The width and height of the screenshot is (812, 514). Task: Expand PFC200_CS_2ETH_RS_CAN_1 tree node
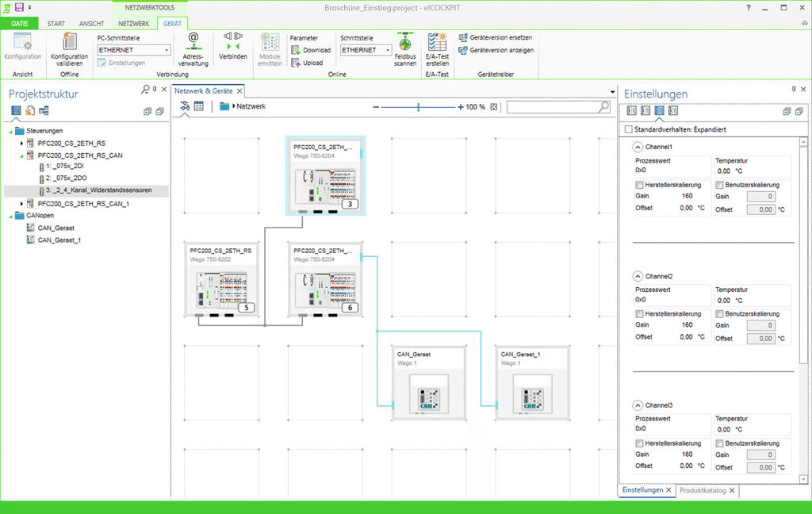tap(21, 204)
